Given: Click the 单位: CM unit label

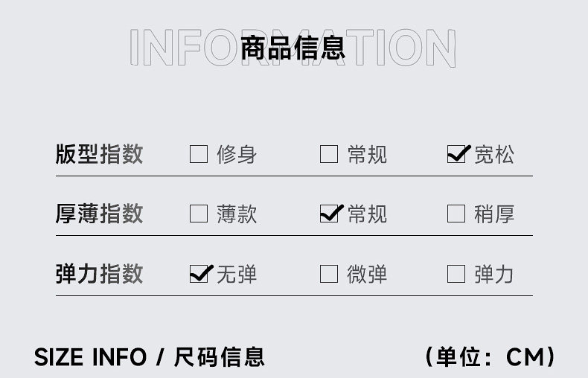Looking at the screenshot, I should [490, 356].
